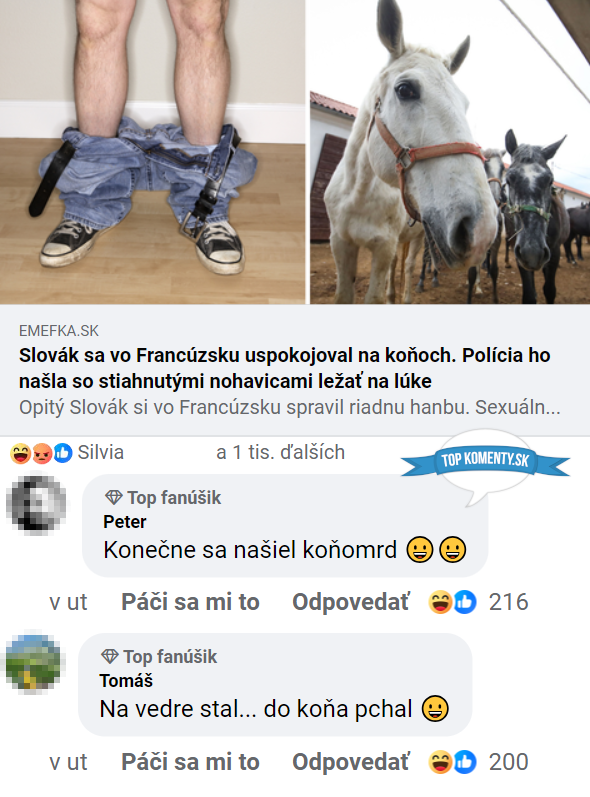Like Peter's comment with Páči sa mi to

190,602
